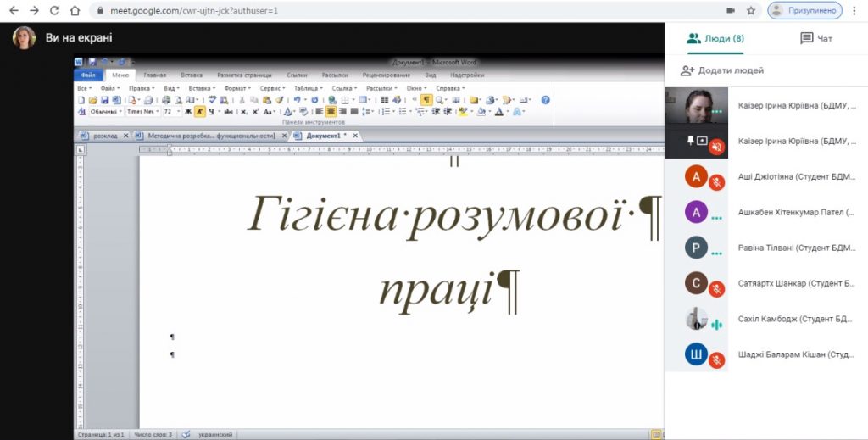Toggle italic formatting in Word toolbar

[x=200, y=111]
